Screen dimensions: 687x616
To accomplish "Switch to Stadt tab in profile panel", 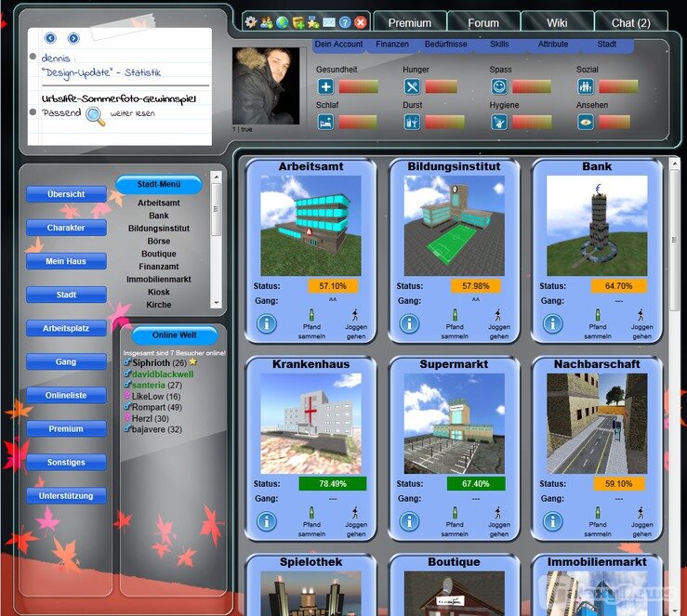I will (x=607, y=45).
